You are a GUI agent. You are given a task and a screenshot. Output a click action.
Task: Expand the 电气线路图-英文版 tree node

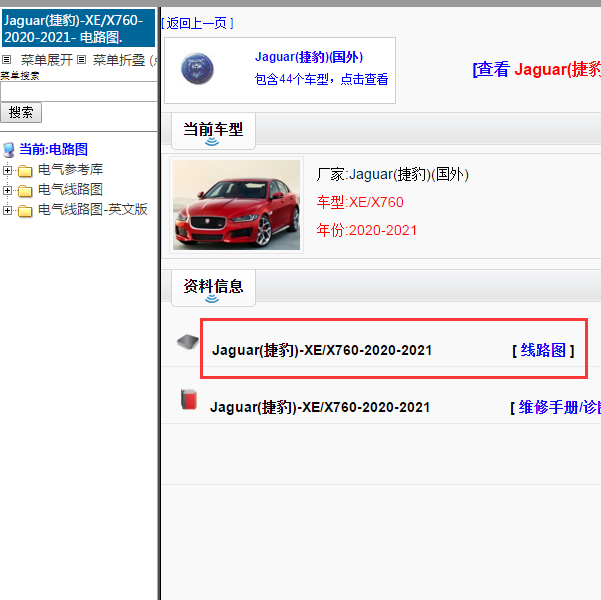[7, 210]
